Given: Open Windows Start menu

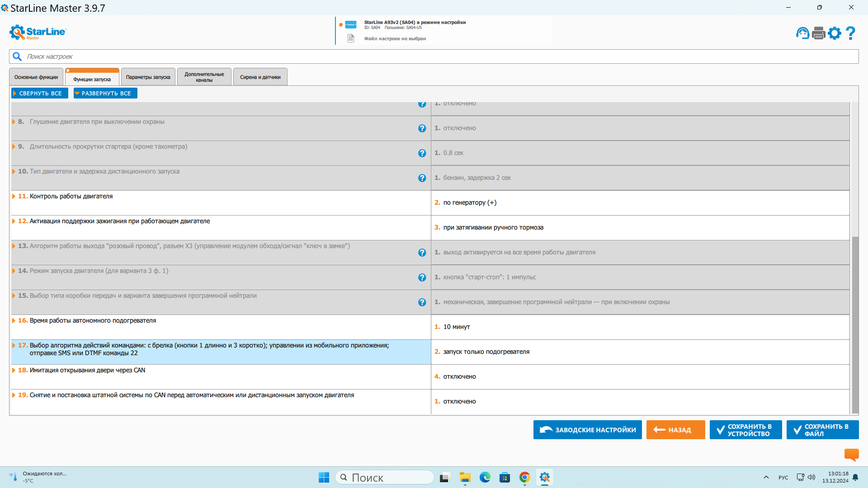Looking at the screenshot, I should (x=324, y=477).
